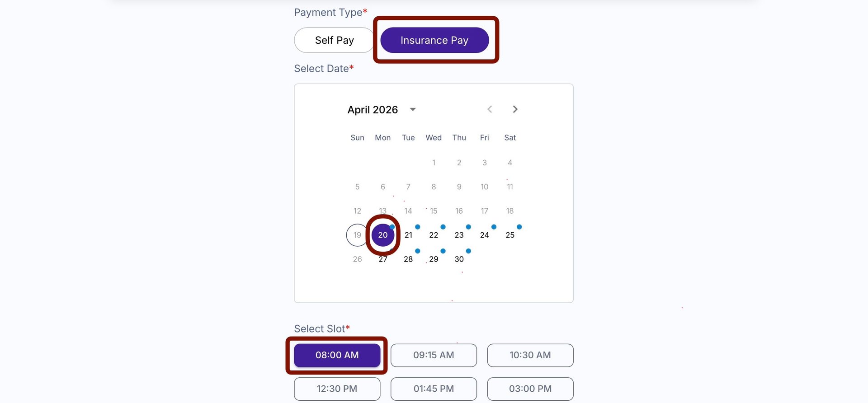This screenshot has width=868, height=403.
Task: Pick the 12:30 PM time slot
Action: 337,389
